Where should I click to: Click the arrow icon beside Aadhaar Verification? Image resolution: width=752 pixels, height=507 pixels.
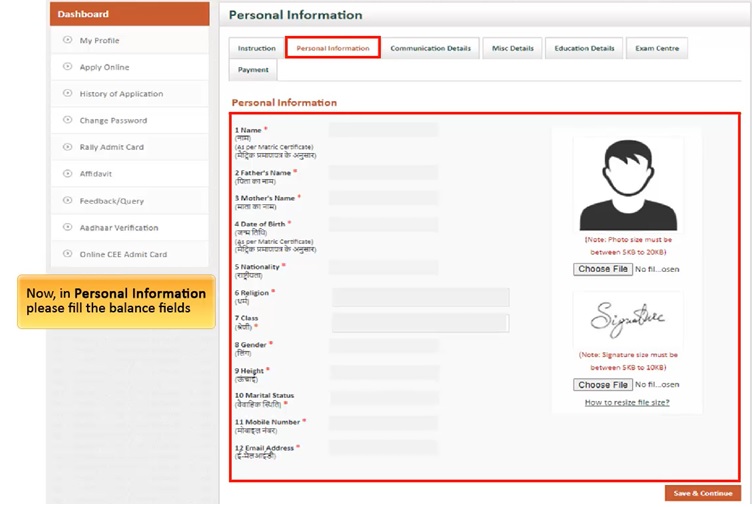click(67, 227)
